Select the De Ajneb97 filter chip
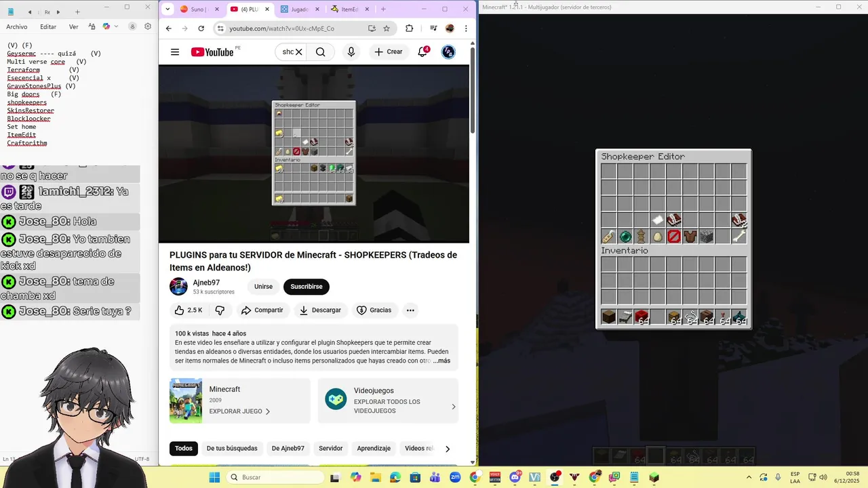This screenshot has width=868, height=488. pyautogui.click(x=288, y=449)
